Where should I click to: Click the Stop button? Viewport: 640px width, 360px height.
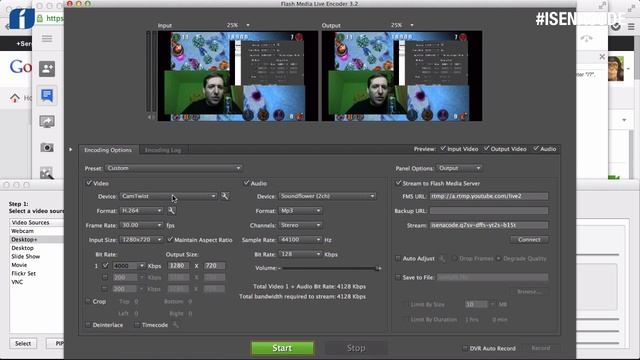(356, 348)
